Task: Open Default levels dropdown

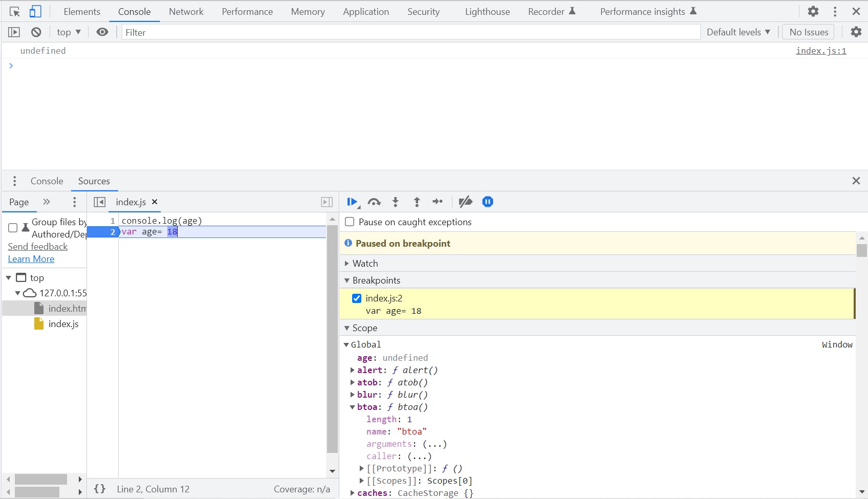Action: (739, 32)
